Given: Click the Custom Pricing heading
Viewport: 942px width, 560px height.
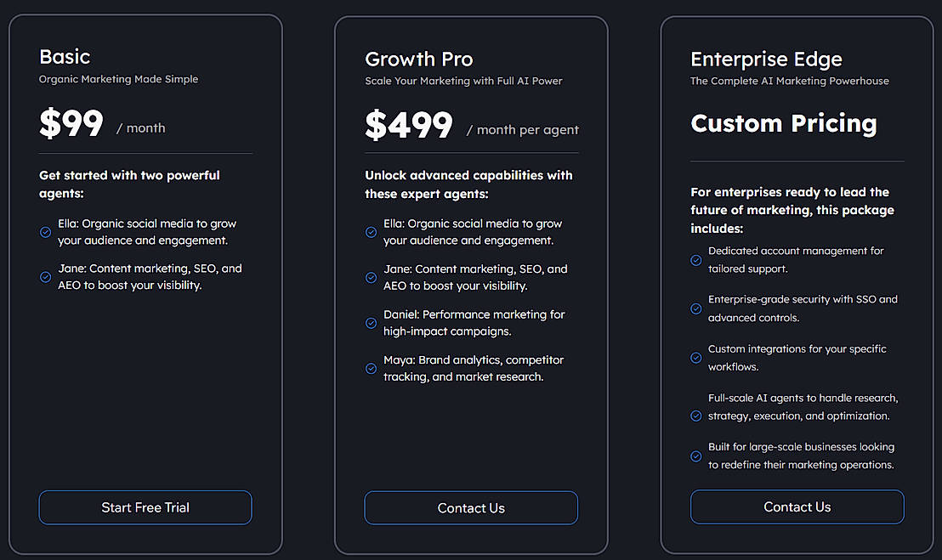Looking at the screenshot, I should pos(783,124).
